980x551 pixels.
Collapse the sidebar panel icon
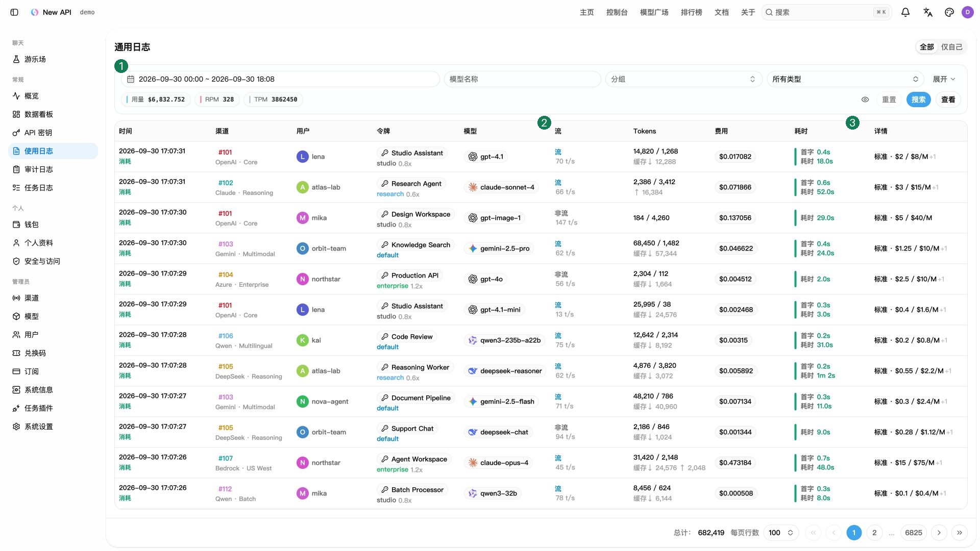14,12
